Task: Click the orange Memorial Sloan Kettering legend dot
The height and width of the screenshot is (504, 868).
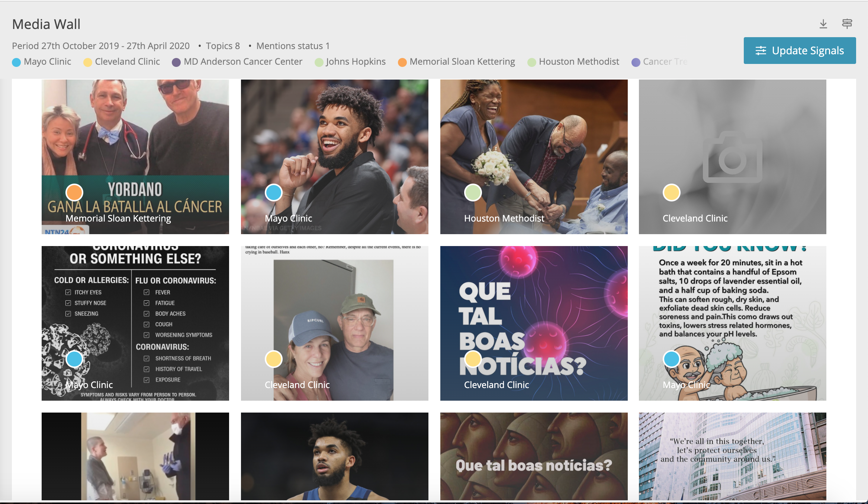Action: coord(402,62)
